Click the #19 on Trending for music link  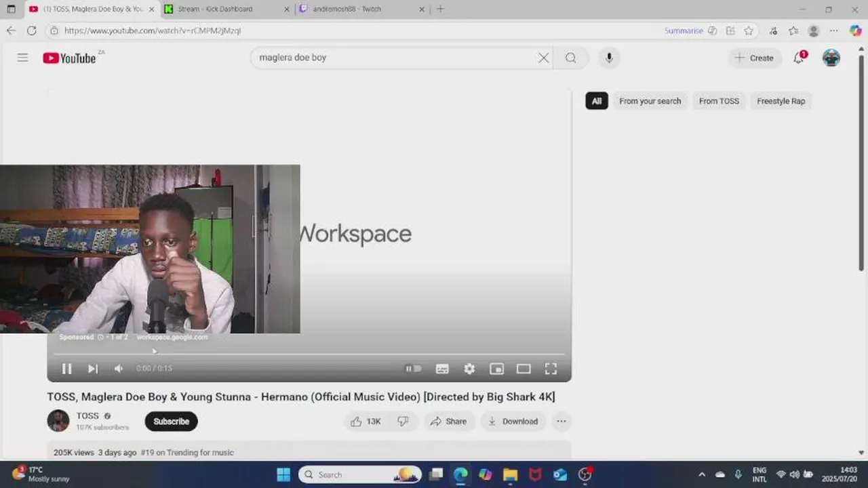pyautogui.click(x=187, y=453)
